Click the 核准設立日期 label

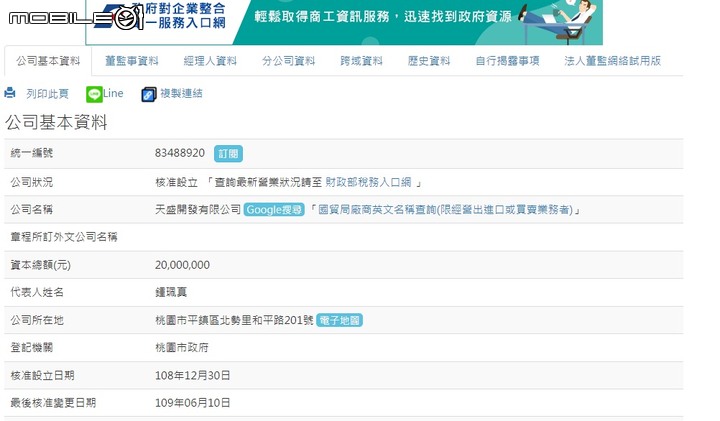(x=42, y=375)
